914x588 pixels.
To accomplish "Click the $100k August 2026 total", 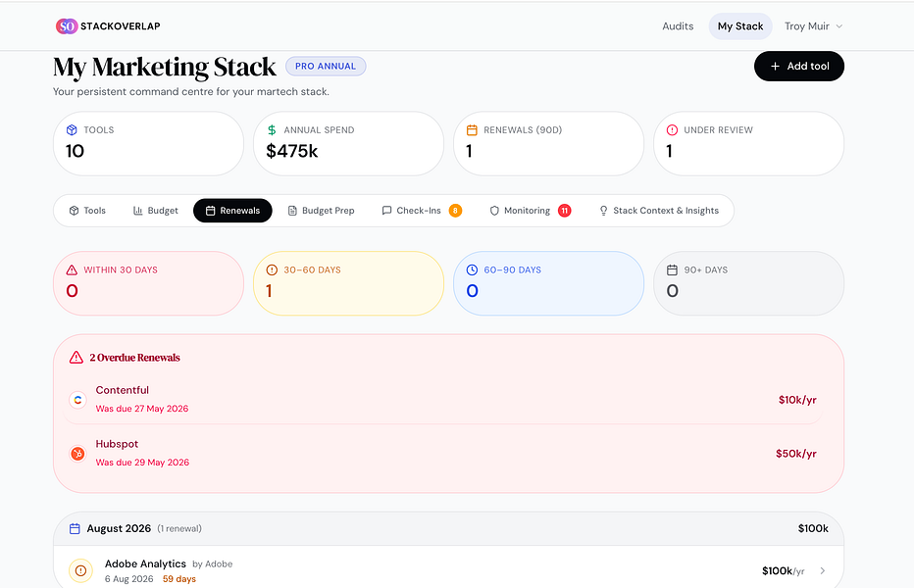I will point(813,528).
